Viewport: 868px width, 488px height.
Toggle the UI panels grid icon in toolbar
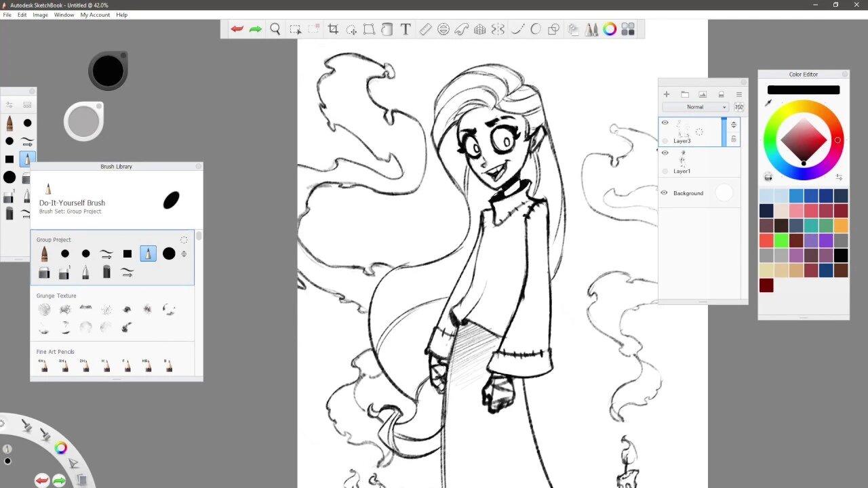628,29
